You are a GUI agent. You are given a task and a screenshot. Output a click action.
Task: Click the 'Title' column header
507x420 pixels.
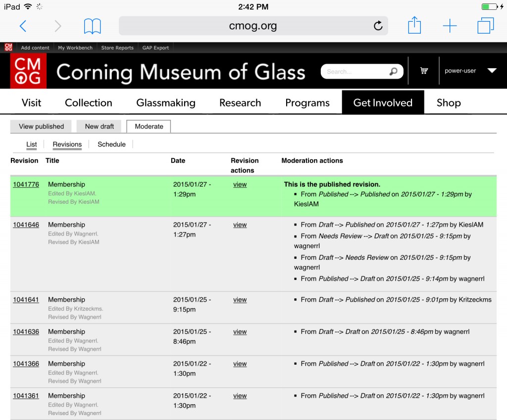coord(52,161)
